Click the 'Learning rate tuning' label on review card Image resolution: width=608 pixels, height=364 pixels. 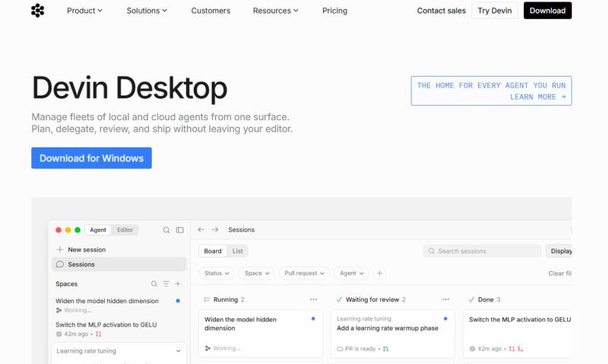pos(364,318)
